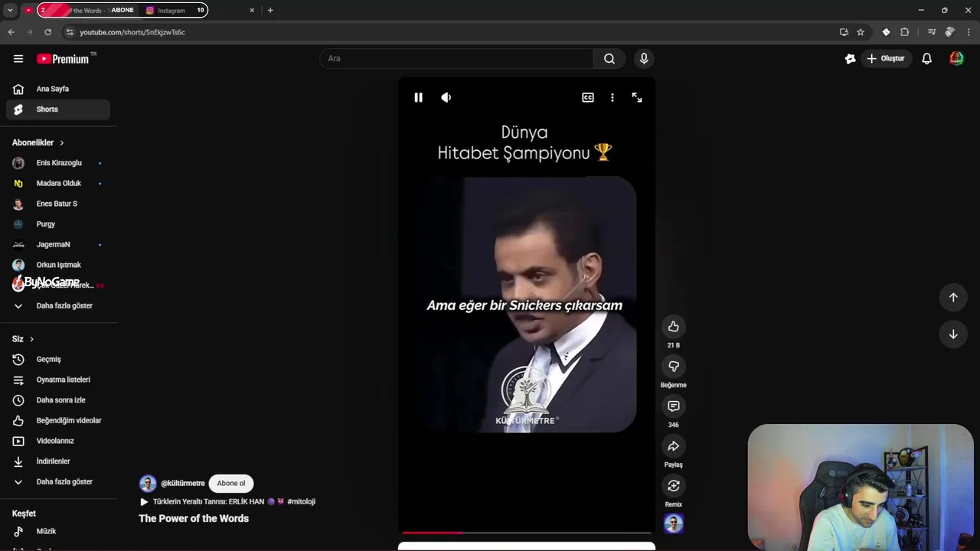Viewport: 980px width, 551px height.
Task: Pause the playing Short
Action: [418, 97]
